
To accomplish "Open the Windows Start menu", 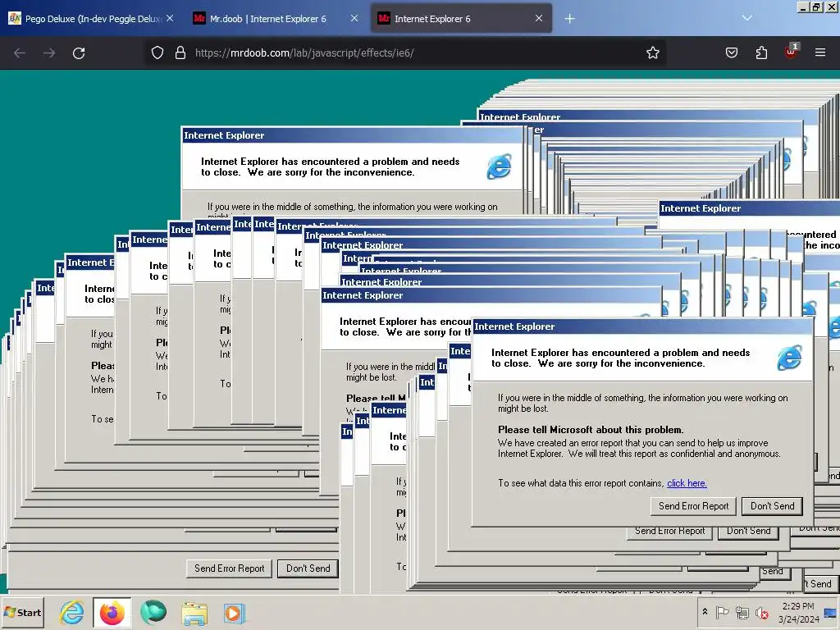I will tap(23, 613).
